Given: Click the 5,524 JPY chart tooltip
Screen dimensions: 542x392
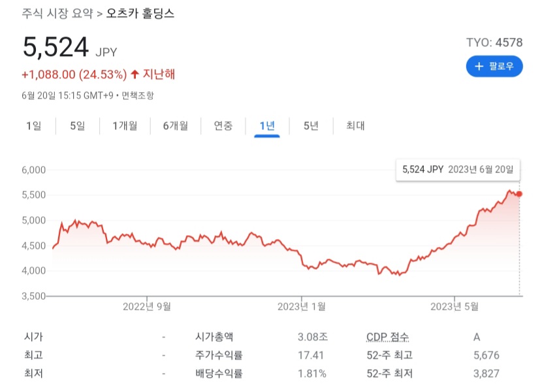Looking at the screenshot, I should point(458,169).
